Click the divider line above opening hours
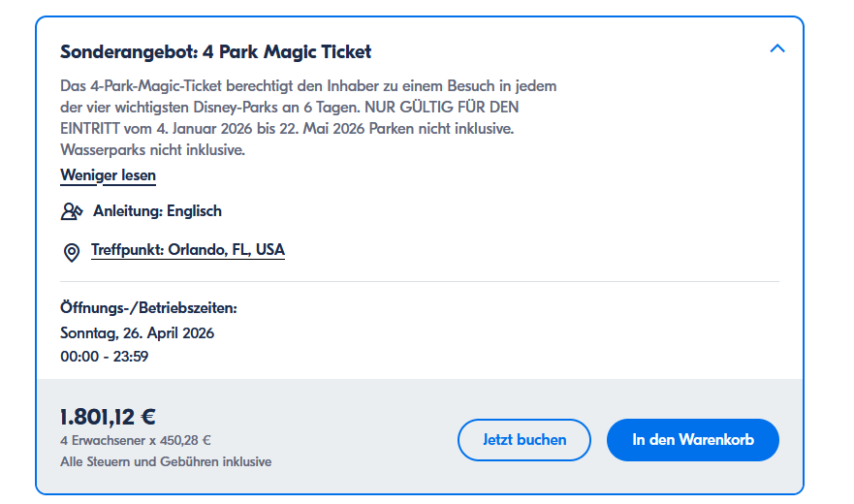854x504 pixels. tap(419, 282)
